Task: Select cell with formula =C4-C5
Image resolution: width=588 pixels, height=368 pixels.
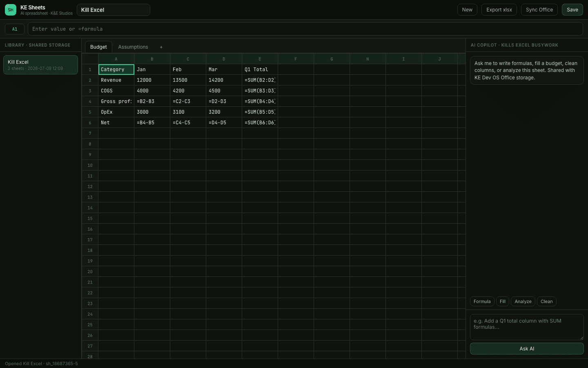Action: pyautogui.click(x=188, y=123)
